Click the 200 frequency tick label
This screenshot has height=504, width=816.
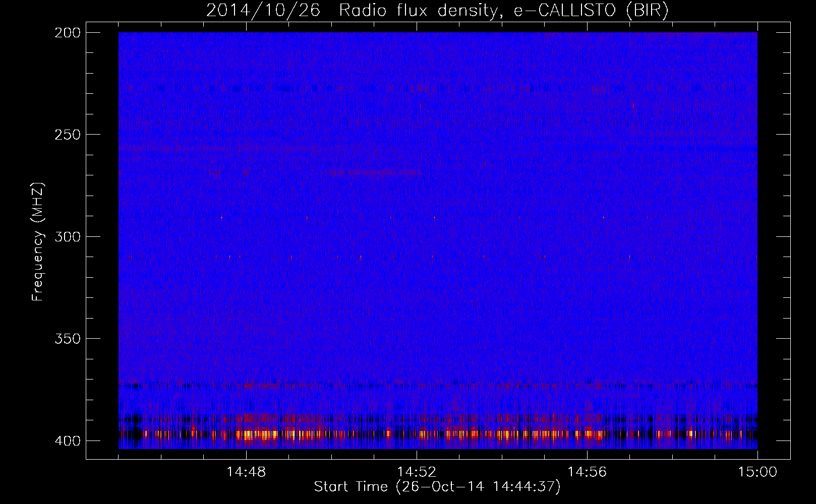coord(67,33)
